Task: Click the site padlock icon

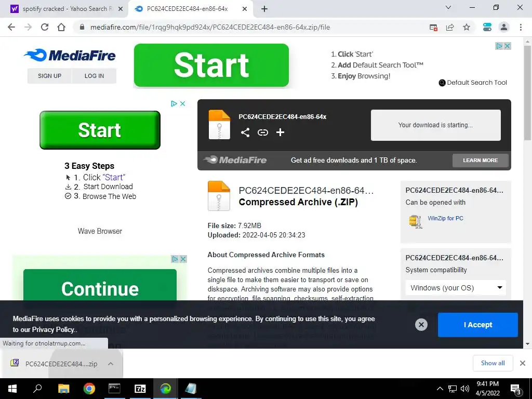Action: pyautogui.click(x=82, y=27)
